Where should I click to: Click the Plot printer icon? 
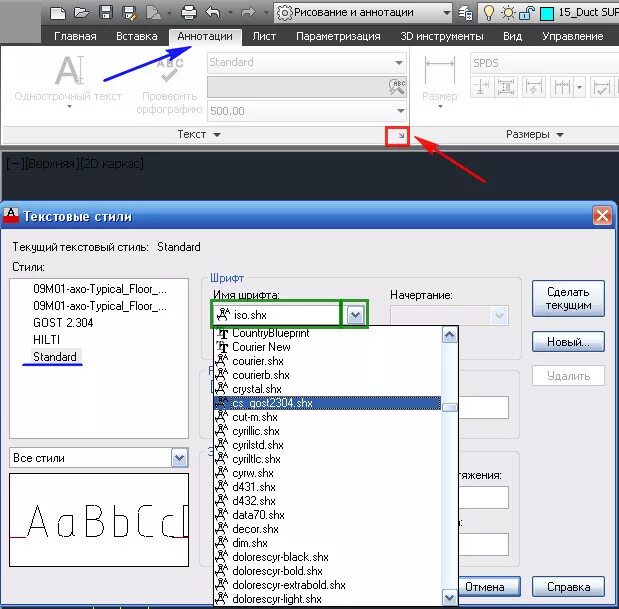click(x=189, y=13)
